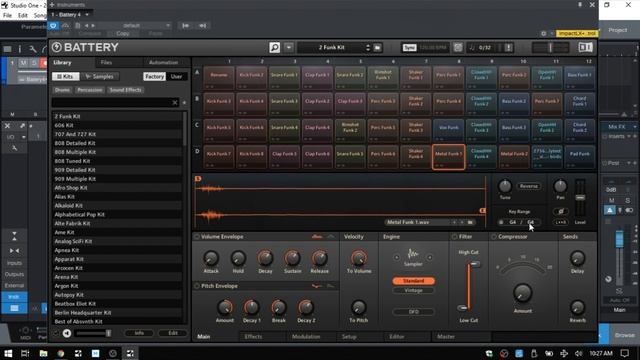Viewport: 640px width, 360px height.
Task: Click the panic exclamation icon in Battery header
Action: click(x=509, y=48)
